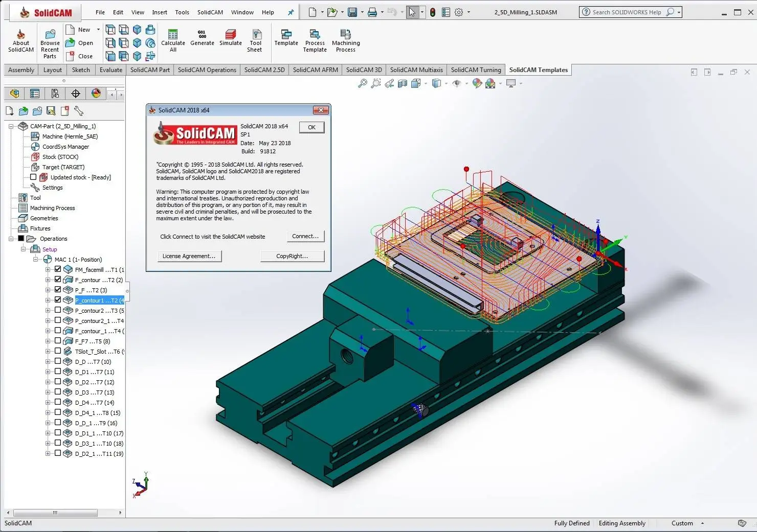Click the Connect... button

(x=305, y=236)
